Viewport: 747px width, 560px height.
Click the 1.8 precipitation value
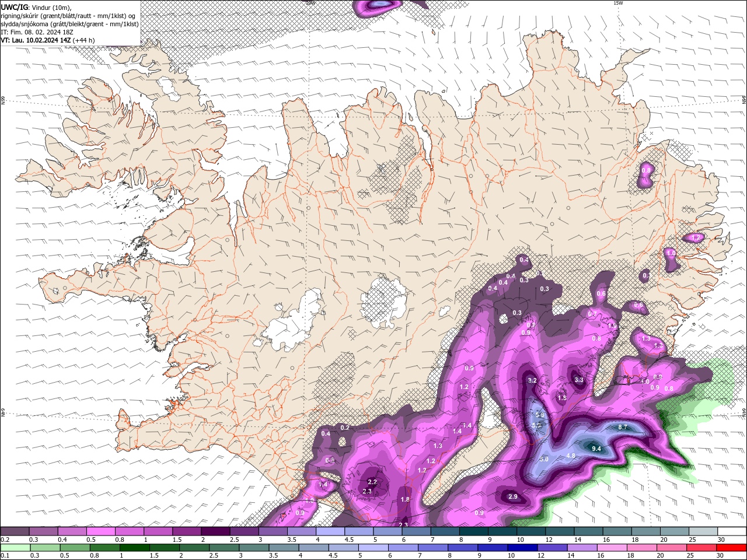pyautogui.click(x=405, y=499)
